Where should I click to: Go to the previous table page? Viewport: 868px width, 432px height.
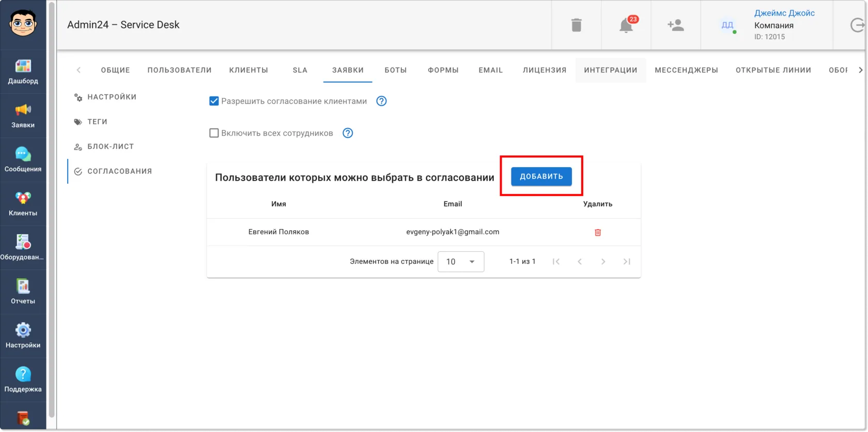tap(580, 262)
